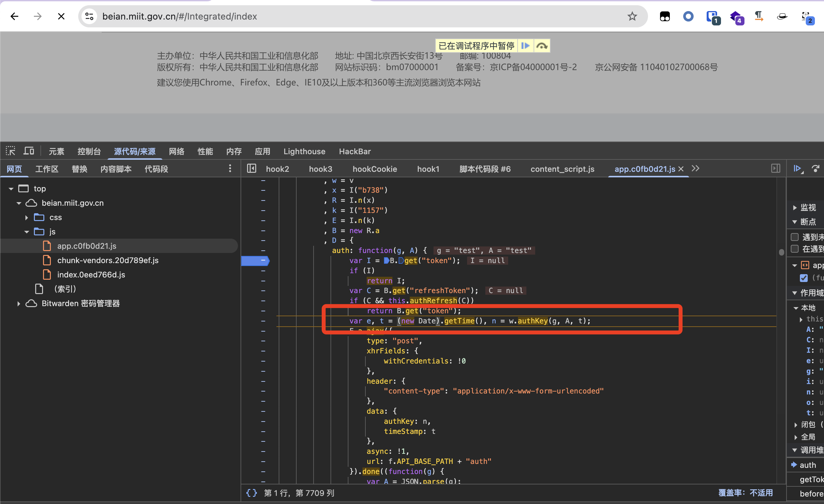Image resolution: width=824 pixels, height=504 pixels.
Task: Enable the pause on caught exceptions checkbox
Action: 795,249
